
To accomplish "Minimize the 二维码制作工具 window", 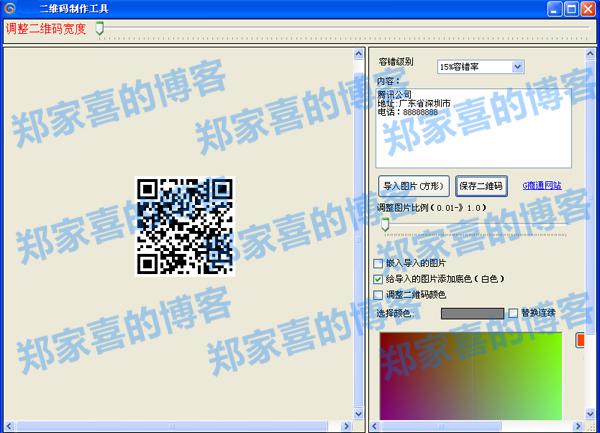I will (x=554, y=9).
